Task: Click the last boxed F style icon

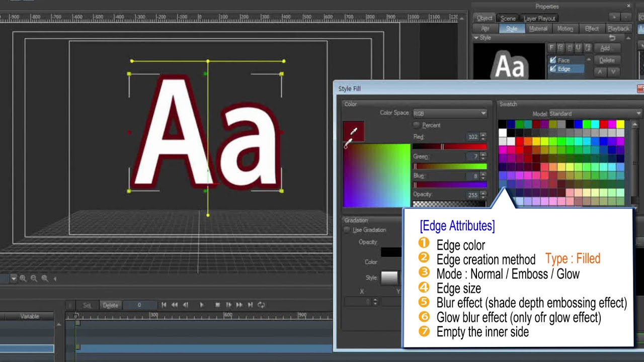Action: click(x=588, y=48)
